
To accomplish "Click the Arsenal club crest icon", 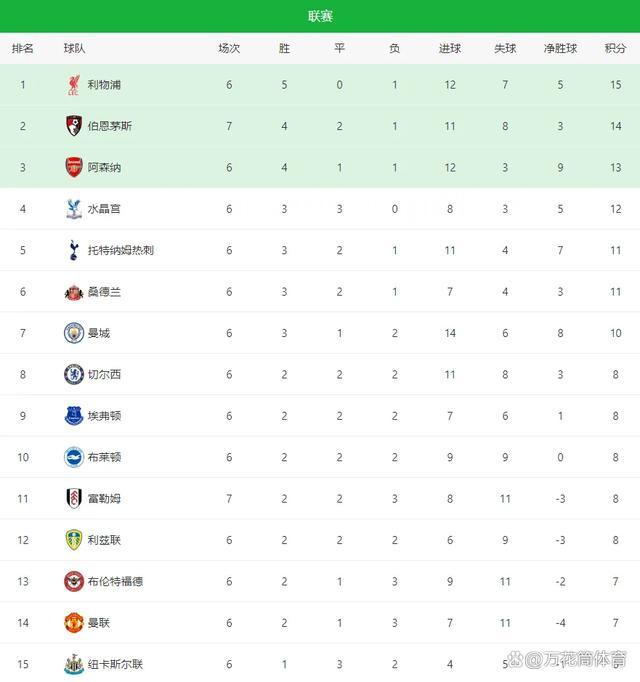I will 73,167.
